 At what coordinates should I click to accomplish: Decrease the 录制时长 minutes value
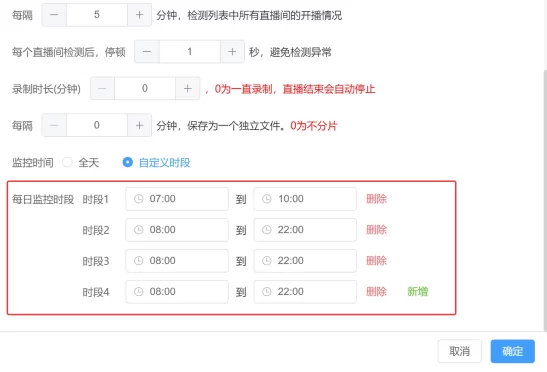pos(103,89)
